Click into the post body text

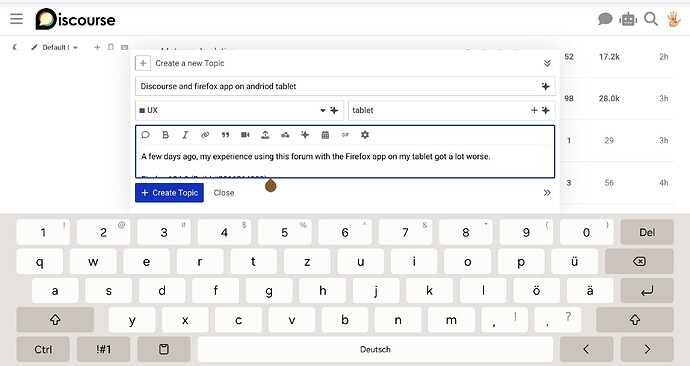click(x=345, y=161)
